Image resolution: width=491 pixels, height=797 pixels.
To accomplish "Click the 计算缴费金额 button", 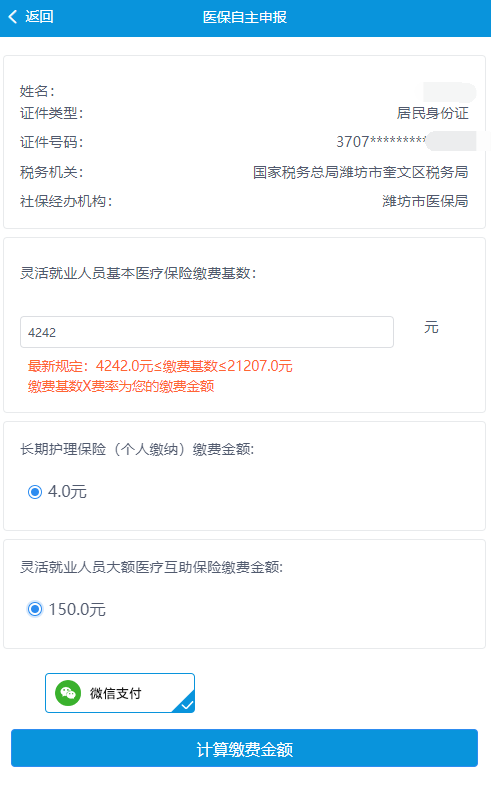I will tap(244, 748).
